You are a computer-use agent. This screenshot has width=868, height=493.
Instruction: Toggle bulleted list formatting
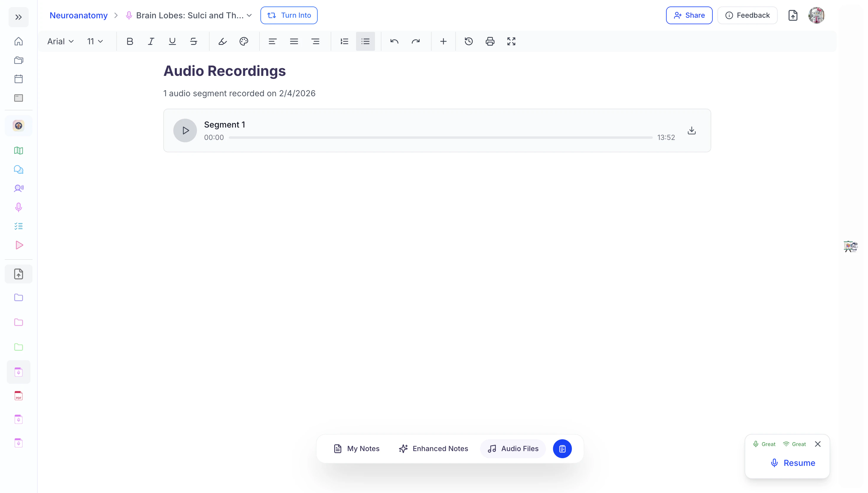coord(365,41)
